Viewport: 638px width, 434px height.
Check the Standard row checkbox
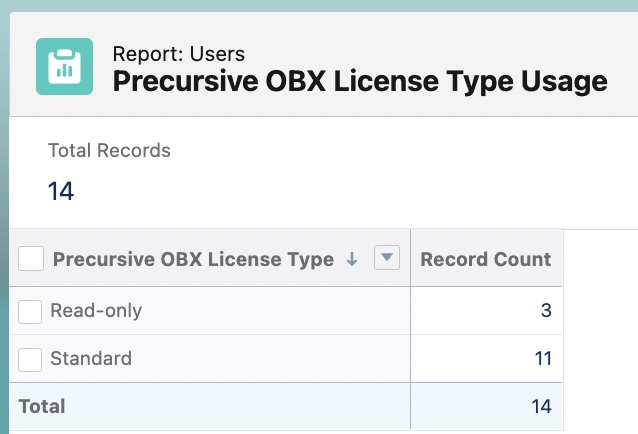(x=30, y=360)
